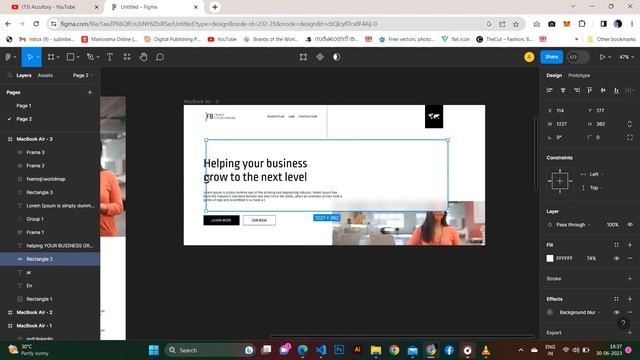Open the Background blur effect settings icon
The image size is (640, 360).
(x=550, y=312)
